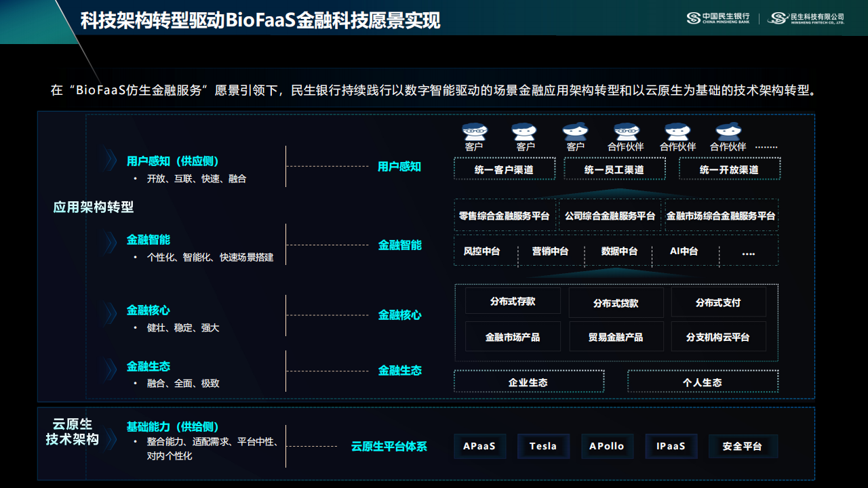This screenshot has height=488, width=868.
Task: Click the slide title 科技架构转型驱动BioFaaS金融科技愿景实现
Action: coord(260,20)
